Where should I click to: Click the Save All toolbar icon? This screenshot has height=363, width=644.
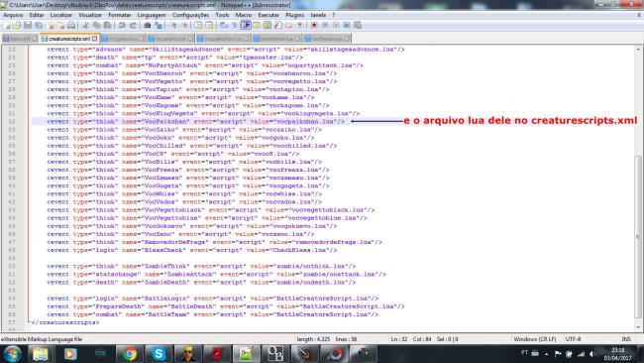coord(39,26)
